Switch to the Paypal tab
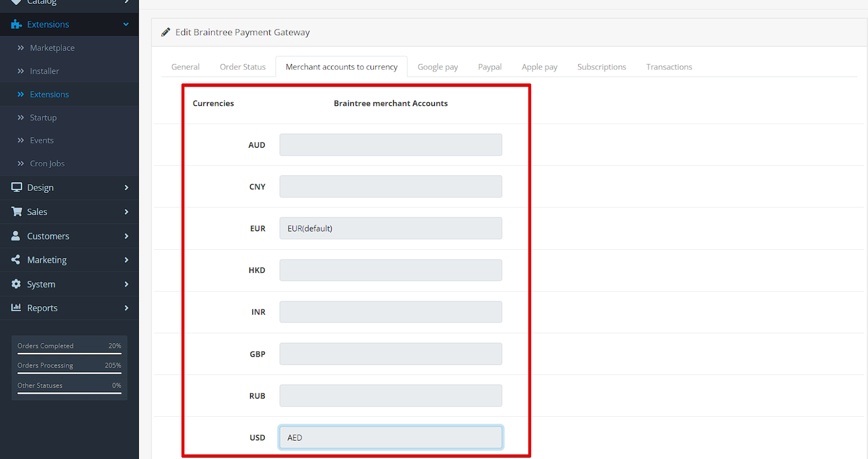This screenshot has width=868, height=459. [x=490, y=67]
